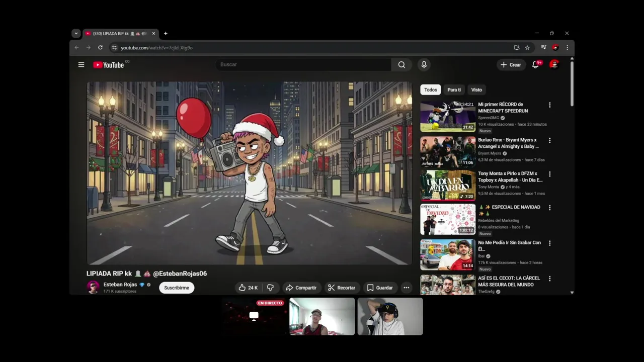Open the Esteban Rojas channel name link
The image size is (644, 362).
120,285
